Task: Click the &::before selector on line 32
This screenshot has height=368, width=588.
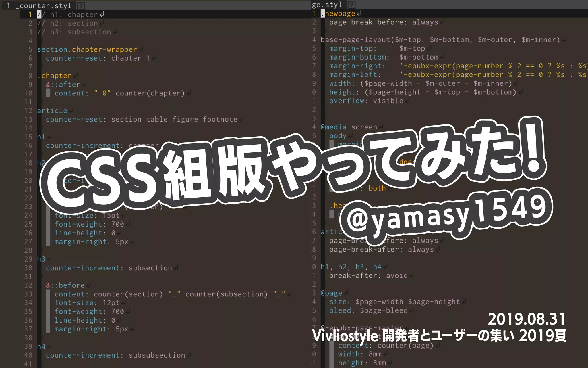Action: point(65,285)
